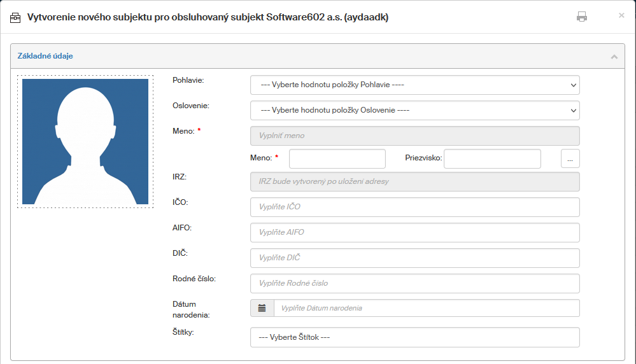Click the ellipsis button next to Priezvisko

click(x=570, y=158)
